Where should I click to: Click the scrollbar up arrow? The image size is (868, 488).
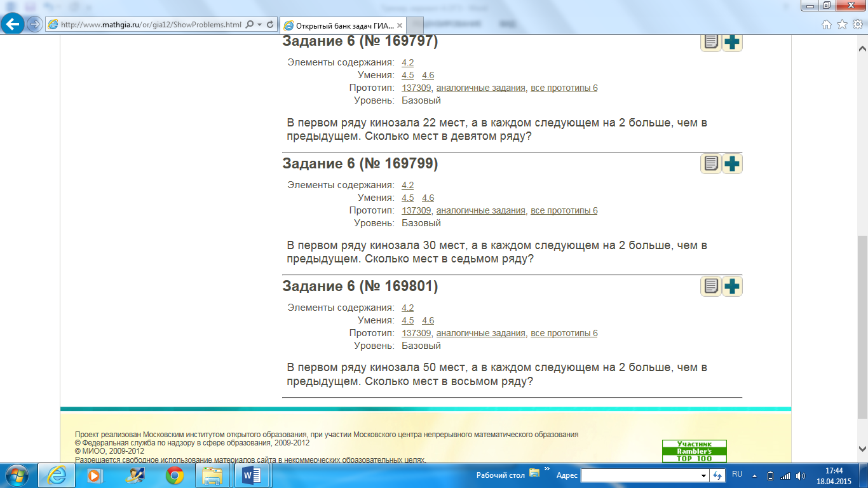click(x=862, y=48)
